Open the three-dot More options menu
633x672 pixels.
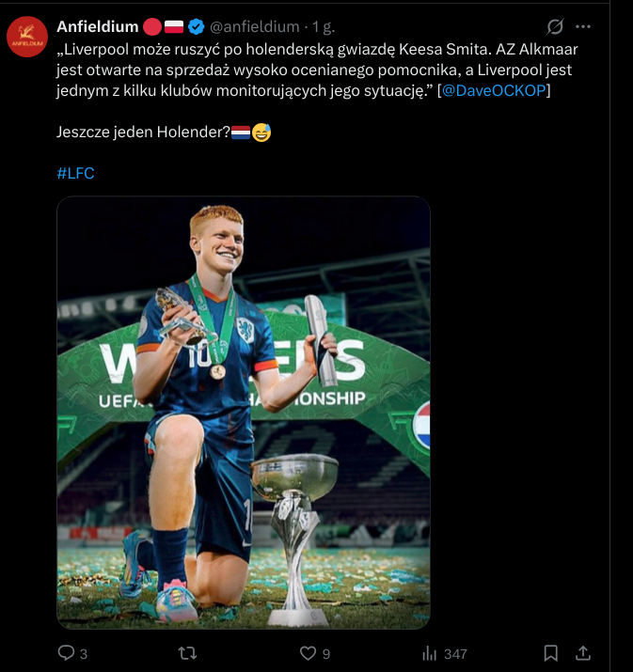point(583,26)
